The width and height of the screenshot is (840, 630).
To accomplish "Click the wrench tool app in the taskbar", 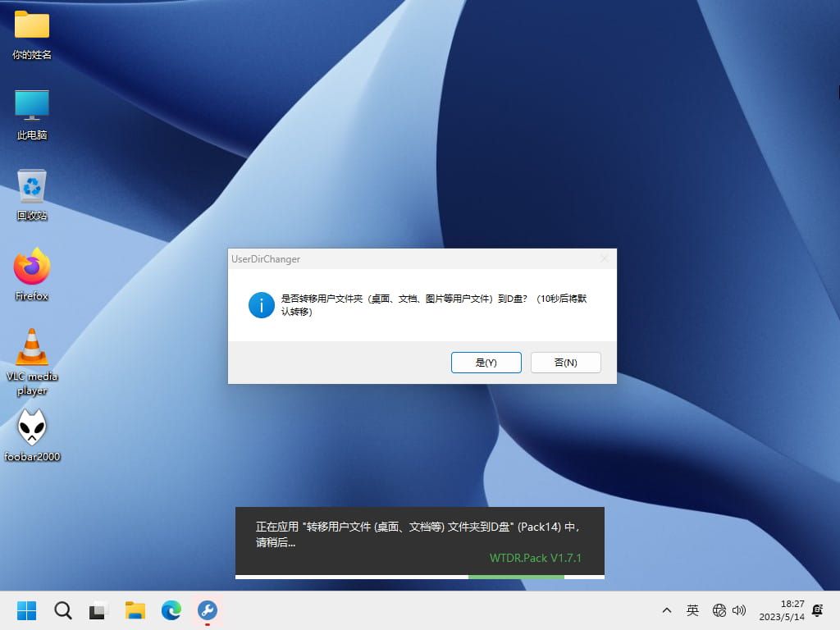I will pyautogui.click(x=207, y=610).
